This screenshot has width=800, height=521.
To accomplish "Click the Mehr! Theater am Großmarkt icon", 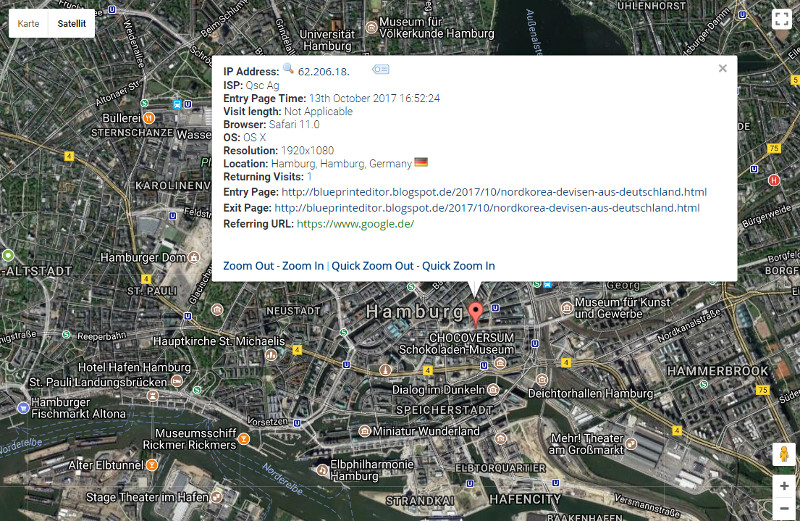I will point(631,443).
